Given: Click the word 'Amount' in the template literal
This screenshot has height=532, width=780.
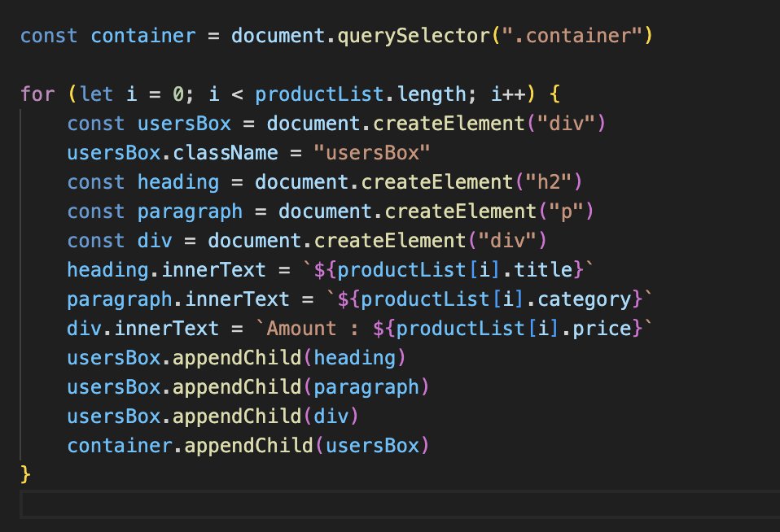Looking at the screenshot, I should tap(301, 329).
